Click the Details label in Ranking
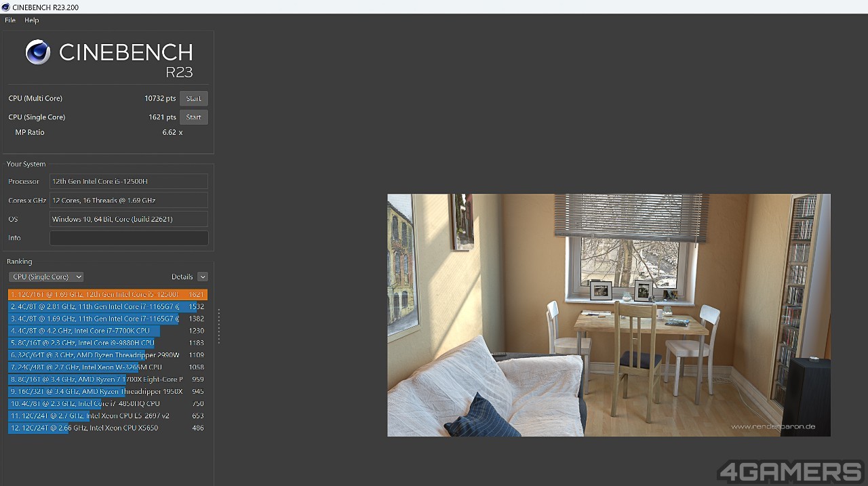Screen dimensions: 868x486 [x=182, y=277]
